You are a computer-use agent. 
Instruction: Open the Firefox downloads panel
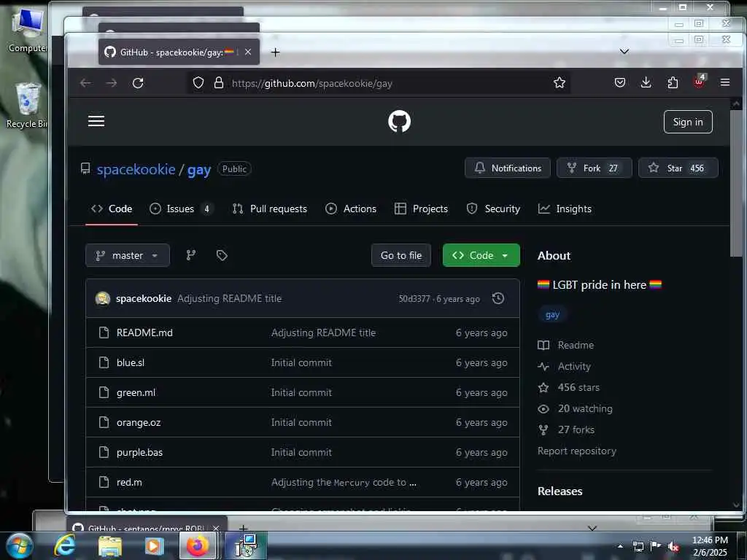pyautogui.click(x=646, y=83)
